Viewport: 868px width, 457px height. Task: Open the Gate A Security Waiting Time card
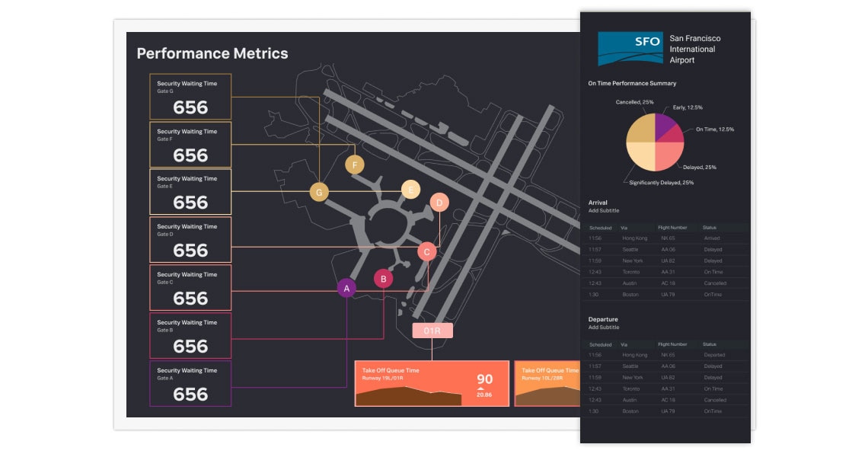click(x=190, y=383)
